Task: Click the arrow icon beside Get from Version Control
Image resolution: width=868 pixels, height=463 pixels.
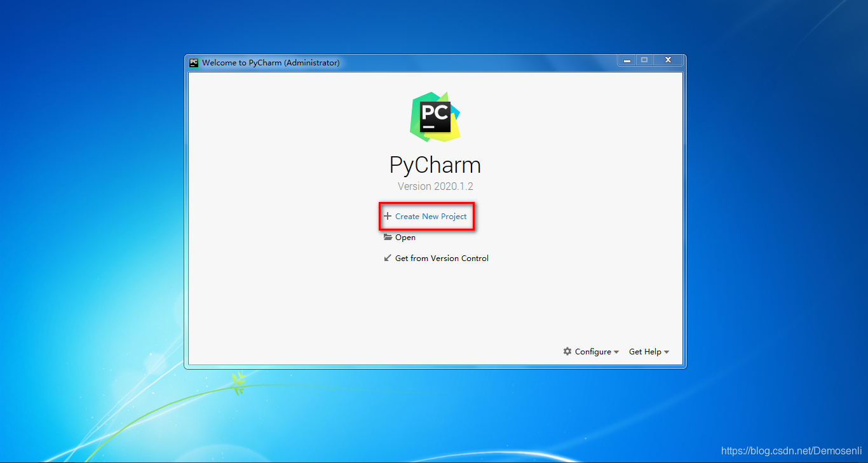Action: [388, 258]
